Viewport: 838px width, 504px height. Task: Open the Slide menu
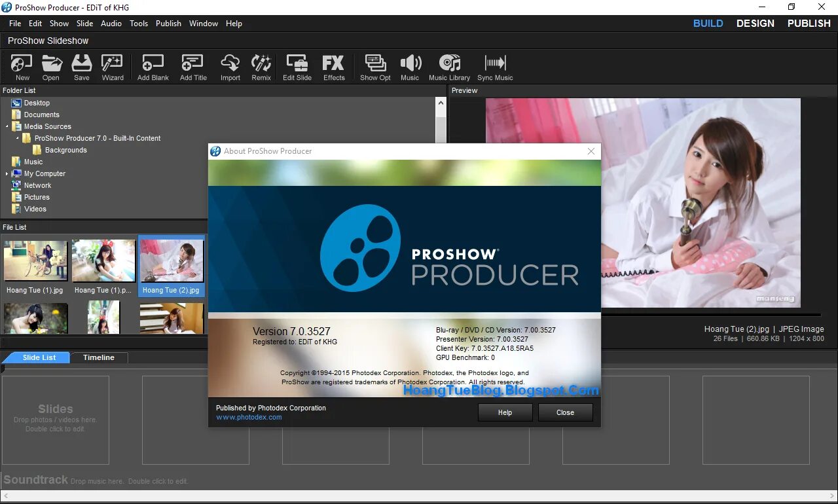click(x=85, y=23)
